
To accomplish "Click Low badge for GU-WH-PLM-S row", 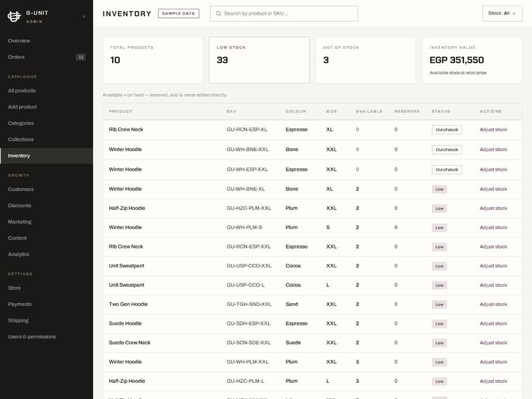I will 440,227.
